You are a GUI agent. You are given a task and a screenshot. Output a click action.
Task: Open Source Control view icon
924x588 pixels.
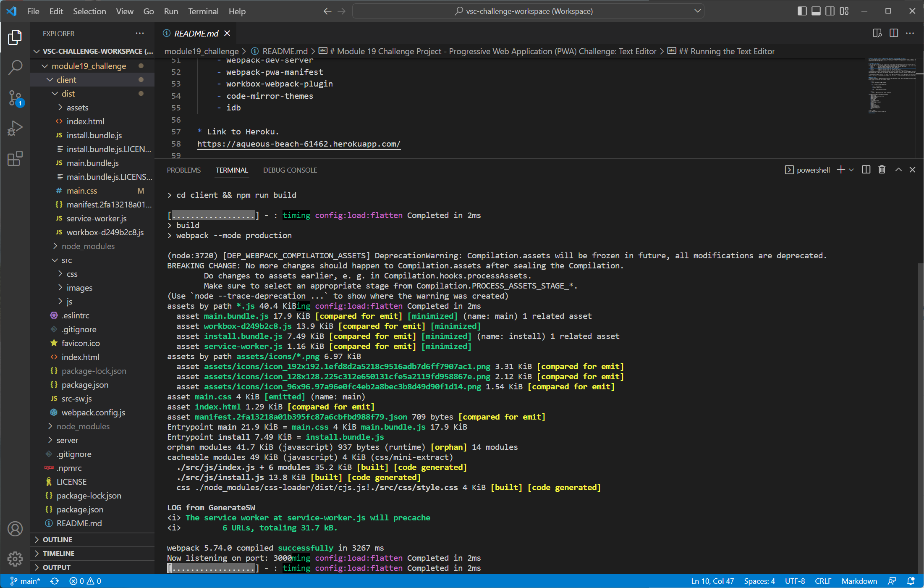[15, 98]
